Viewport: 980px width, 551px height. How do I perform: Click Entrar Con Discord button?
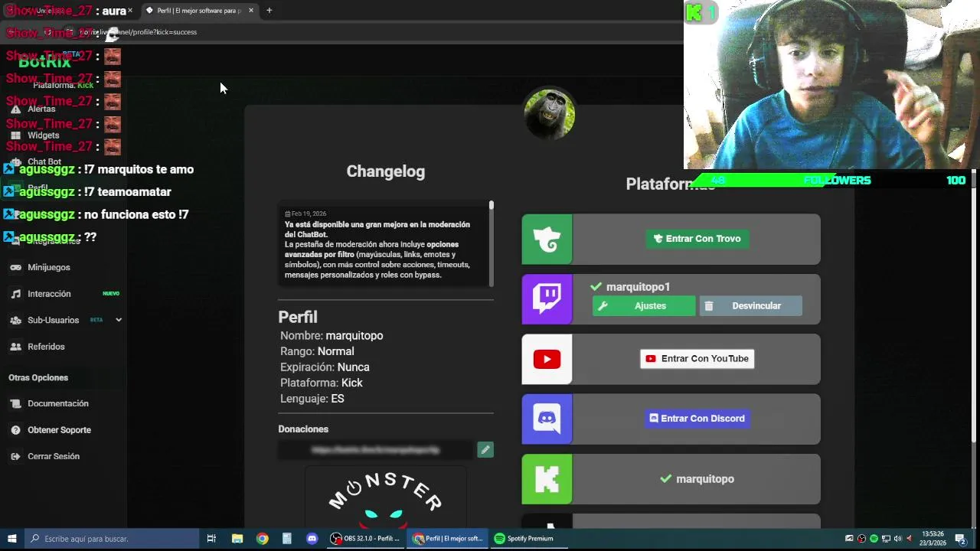pos(697,419)
